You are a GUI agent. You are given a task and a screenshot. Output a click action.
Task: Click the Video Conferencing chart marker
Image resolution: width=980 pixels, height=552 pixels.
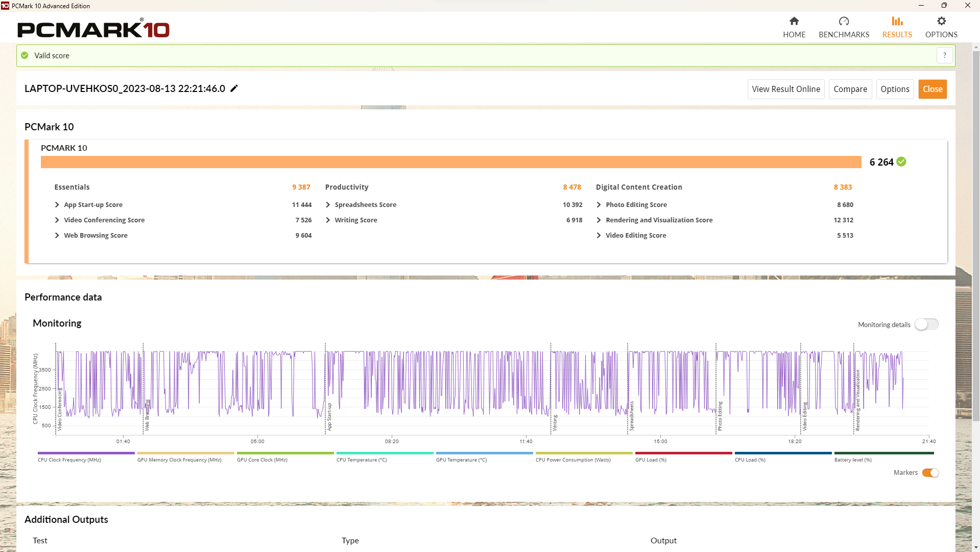click(59, 409)
